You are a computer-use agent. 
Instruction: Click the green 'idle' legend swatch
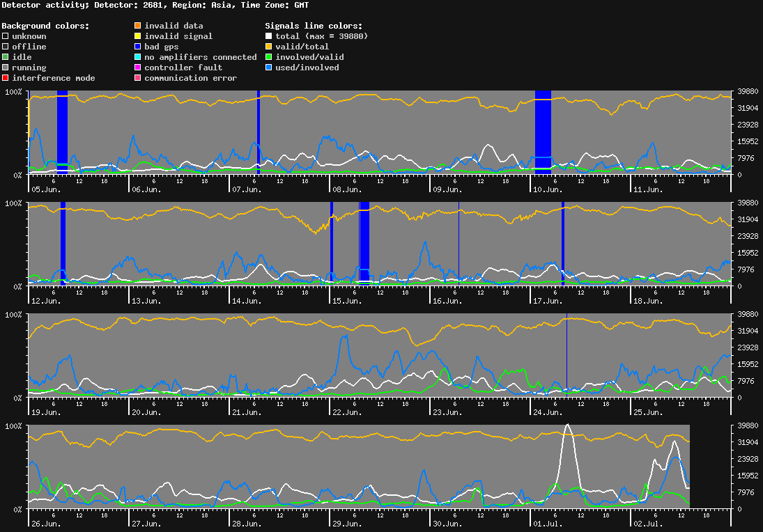pos(6,57)
